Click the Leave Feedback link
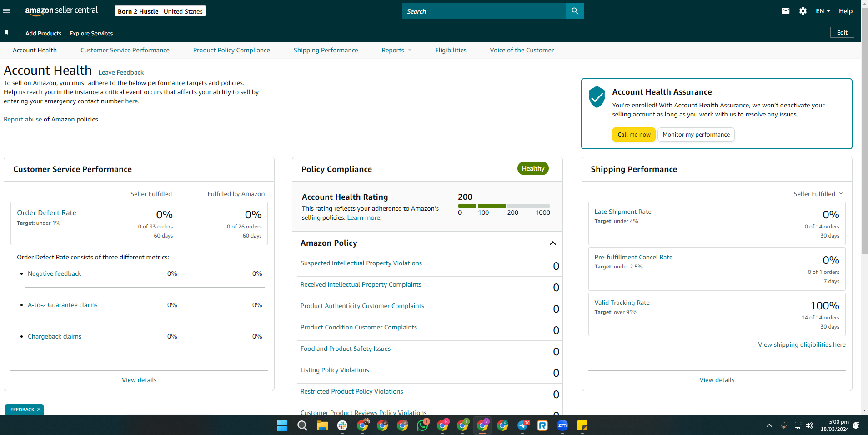Viewport: 868px width, 435px height. (121, 72)
